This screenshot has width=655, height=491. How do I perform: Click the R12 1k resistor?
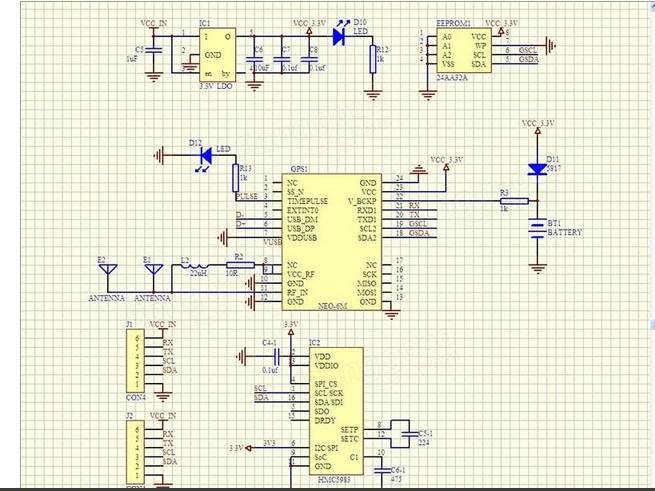pos(374,60)
